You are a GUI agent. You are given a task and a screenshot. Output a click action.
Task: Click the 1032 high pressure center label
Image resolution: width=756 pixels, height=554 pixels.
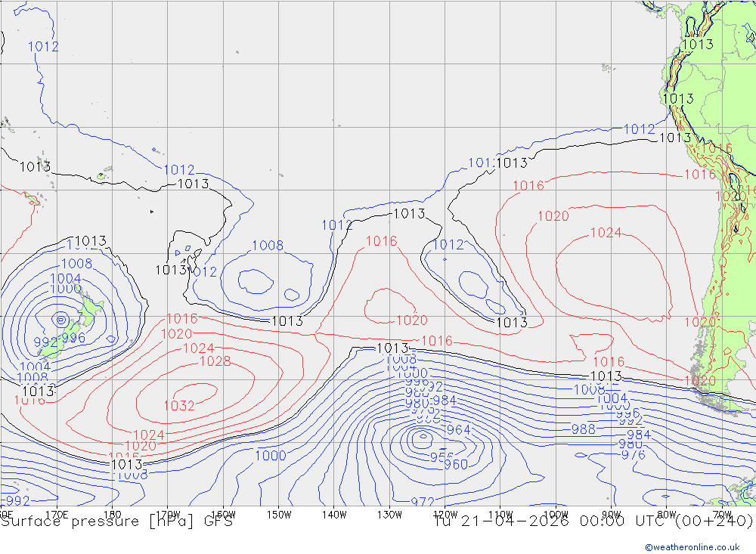point(179,406)
